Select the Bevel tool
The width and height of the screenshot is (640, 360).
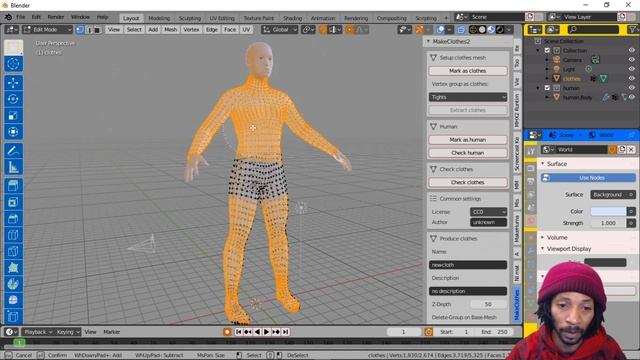pyautogui.click(x=13, y=218)
